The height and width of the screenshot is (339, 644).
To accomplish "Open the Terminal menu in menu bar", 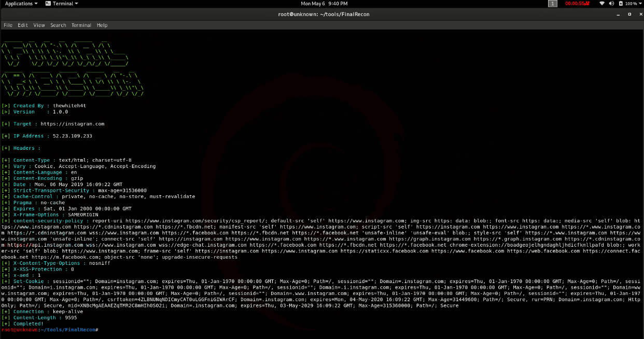I will pyautogui.click(x=81, y=25).
